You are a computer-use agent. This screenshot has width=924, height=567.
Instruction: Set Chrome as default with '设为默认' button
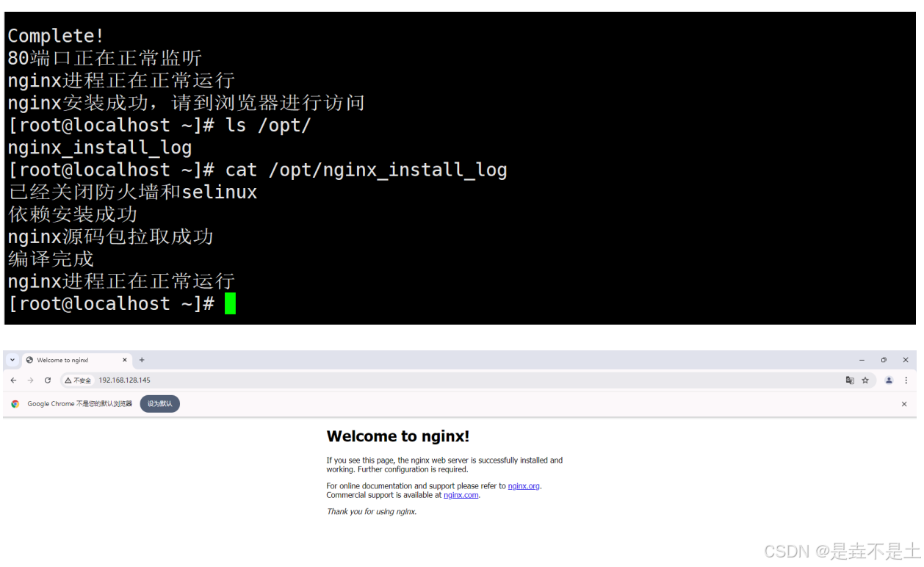160,403
